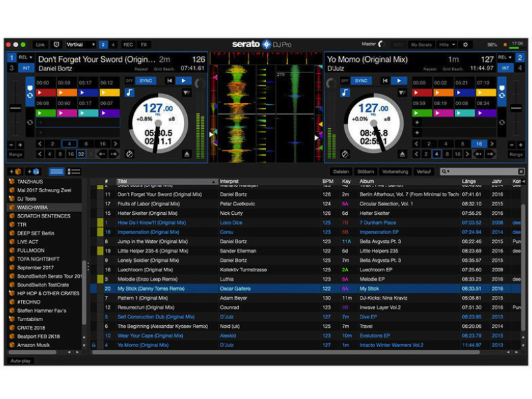
Task: Switch to 4-deck layout button
Action: (x=113, y=45)
